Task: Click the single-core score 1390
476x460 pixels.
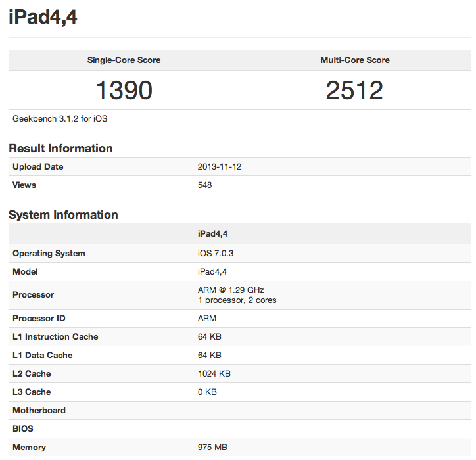Action: click(x=124, y=90)
